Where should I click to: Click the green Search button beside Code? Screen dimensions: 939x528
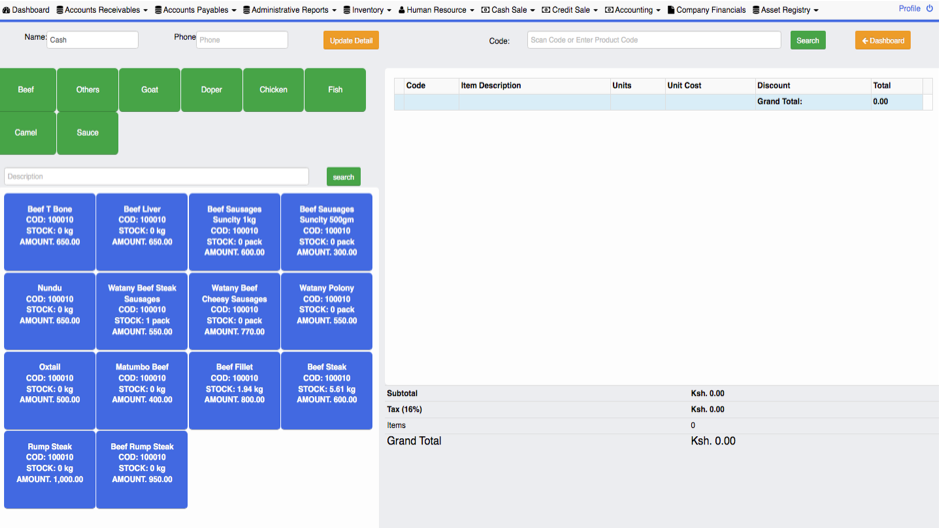808,40
